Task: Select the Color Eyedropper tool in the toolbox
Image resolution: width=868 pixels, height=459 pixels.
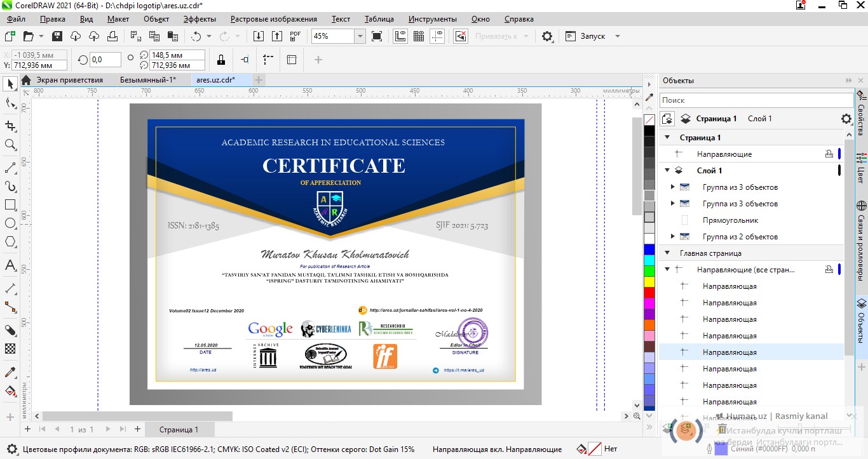Action: pyautogui.click(x=10, y=372)
